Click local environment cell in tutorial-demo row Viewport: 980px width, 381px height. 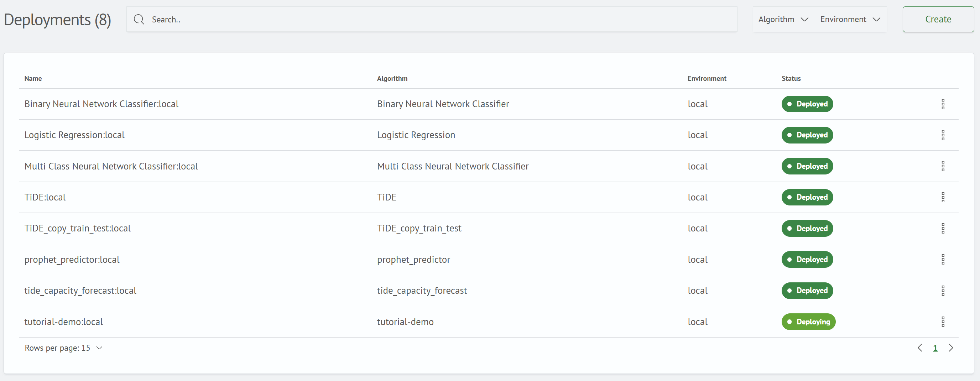point(697,322)
